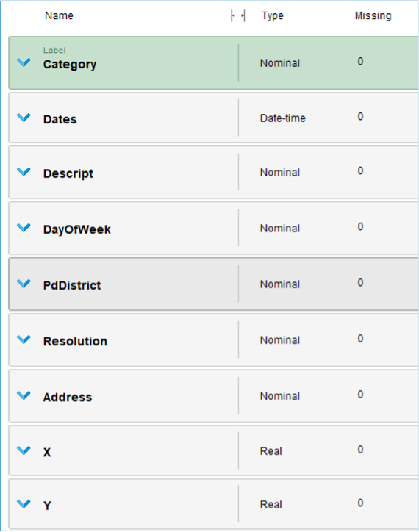
Task: Click the Date-time type of Dates
Action: click(282, 118)
